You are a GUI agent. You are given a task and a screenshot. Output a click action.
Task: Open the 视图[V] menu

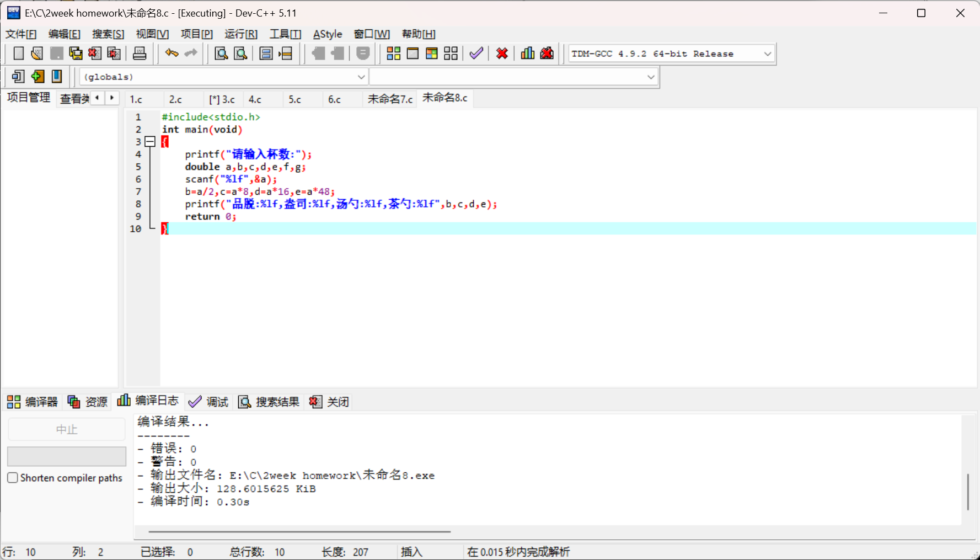coord(152,34)
